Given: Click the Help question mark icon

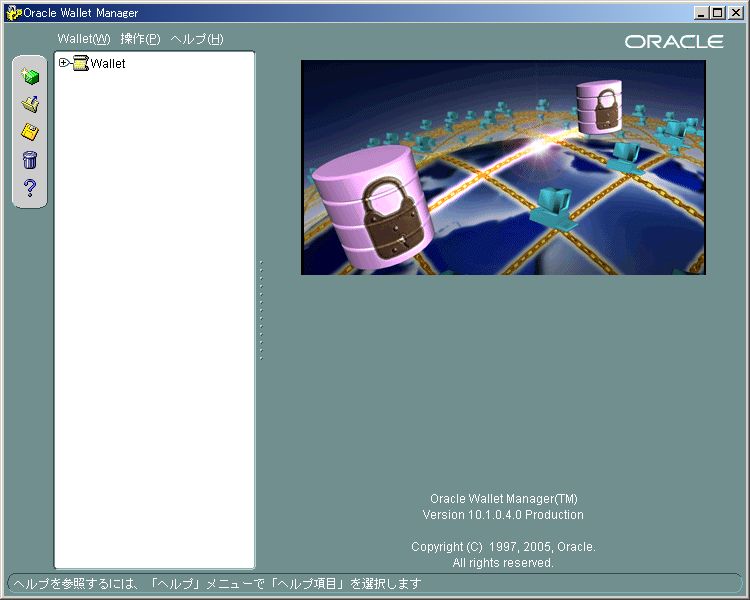Looking at the screenshot, I should point(30,188).
